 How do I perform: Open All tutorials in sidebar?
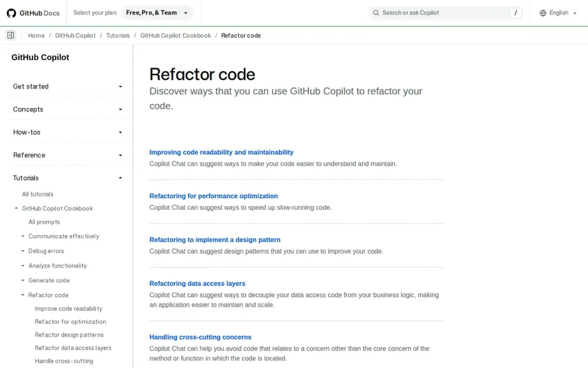click(37, 194)
